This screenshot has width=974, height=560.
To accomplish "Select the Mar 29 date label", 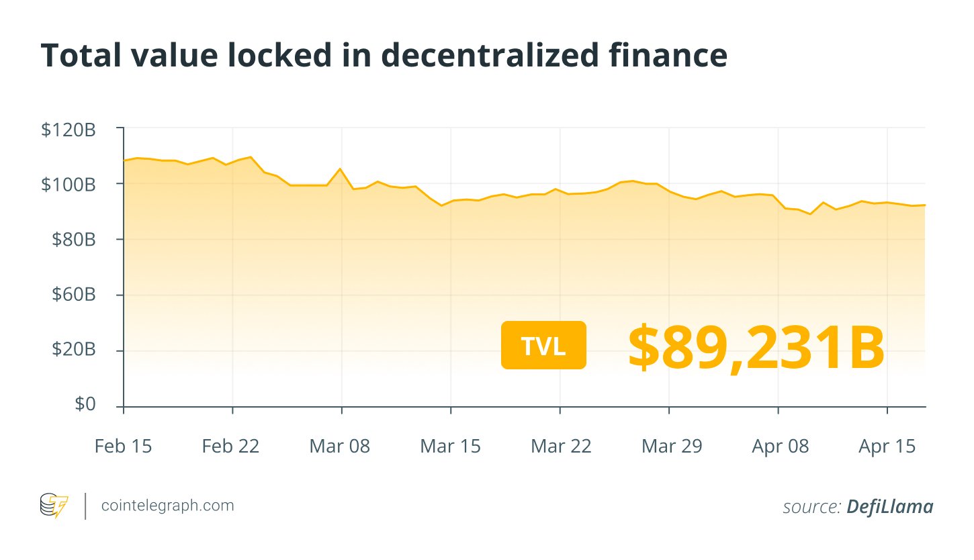I will coord(671,446).
